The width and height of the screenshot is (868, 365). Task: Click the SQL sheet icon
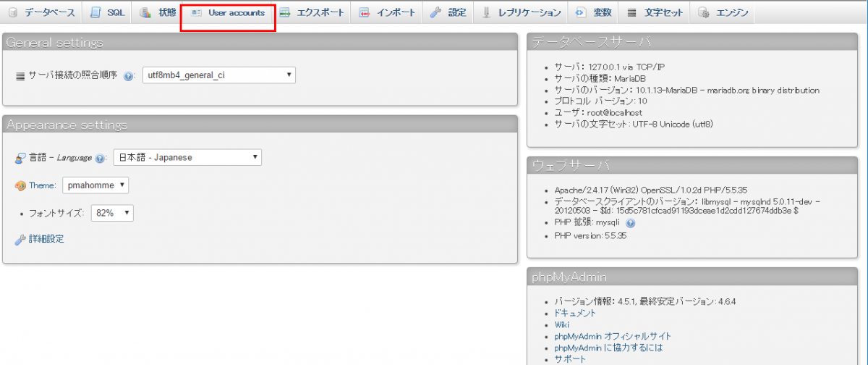tap(95, 12)
